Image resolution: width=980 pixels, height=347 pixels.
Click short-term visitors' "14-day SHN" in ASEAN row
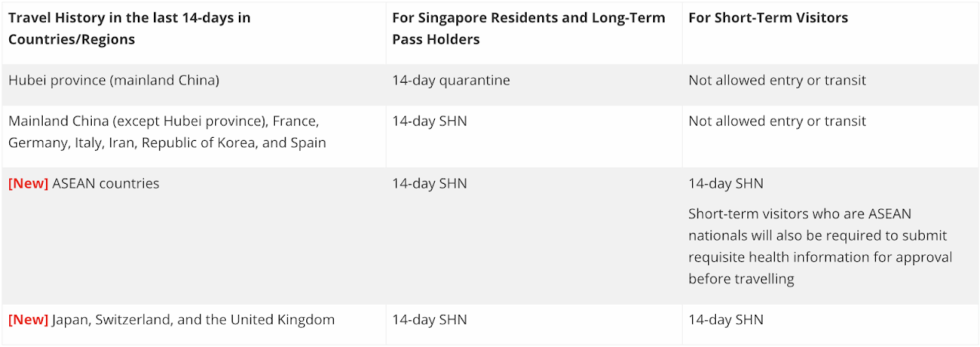[x=725, y=184]
